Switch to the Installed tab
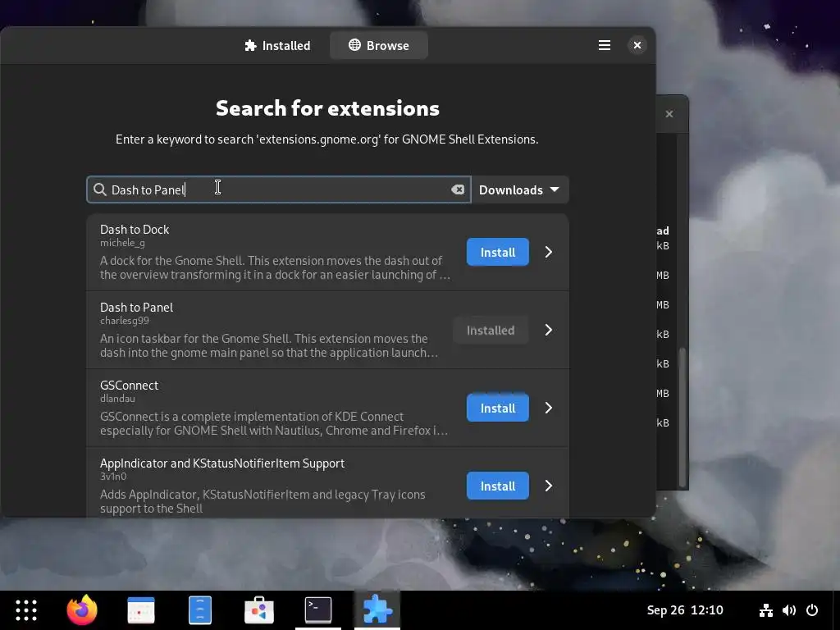840x630 pixels. pos(277,46)
